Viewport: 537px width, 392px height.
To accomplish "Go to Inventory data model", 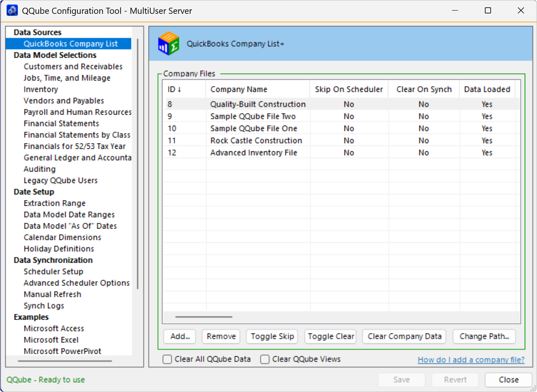I will [x=41, y=89].
